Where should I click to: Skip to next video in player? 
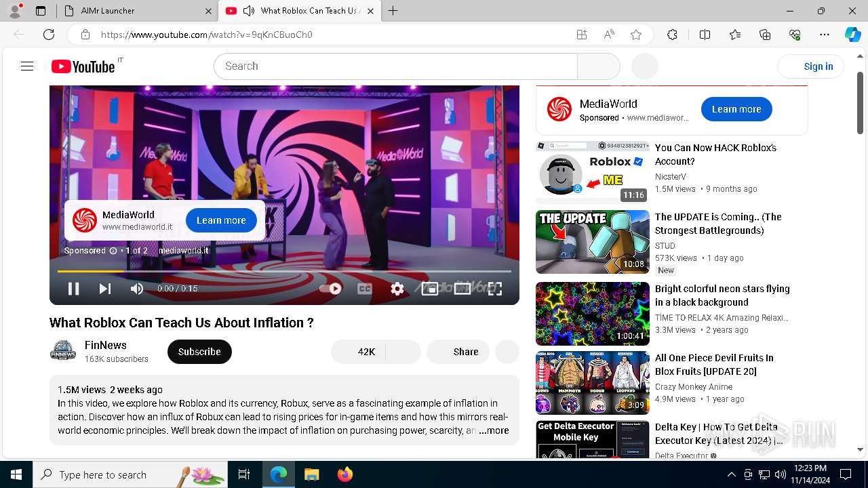click(x=105, y=289)
